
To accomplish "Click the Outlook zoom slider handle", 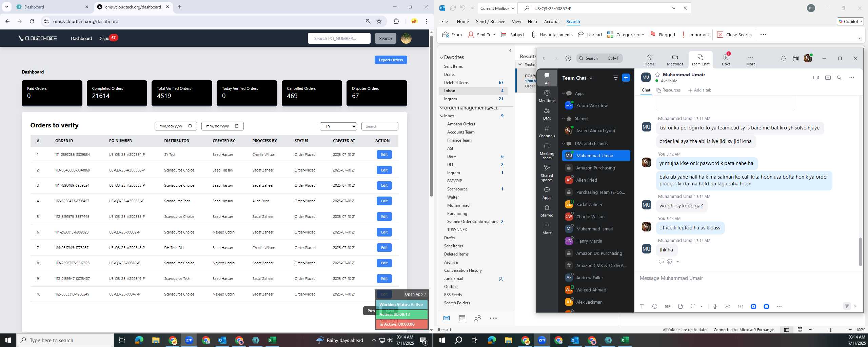I will pyautogui.click(x=830, y=330).
